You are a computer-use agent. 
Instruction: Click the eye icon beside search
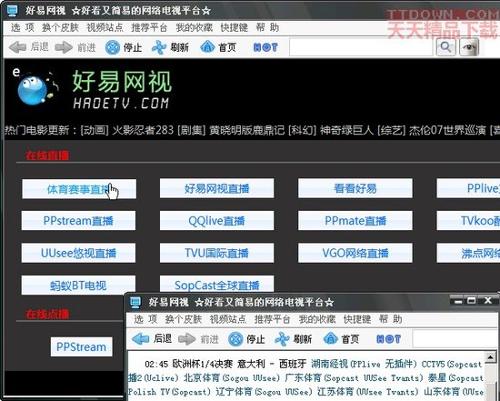coord(469,47)
